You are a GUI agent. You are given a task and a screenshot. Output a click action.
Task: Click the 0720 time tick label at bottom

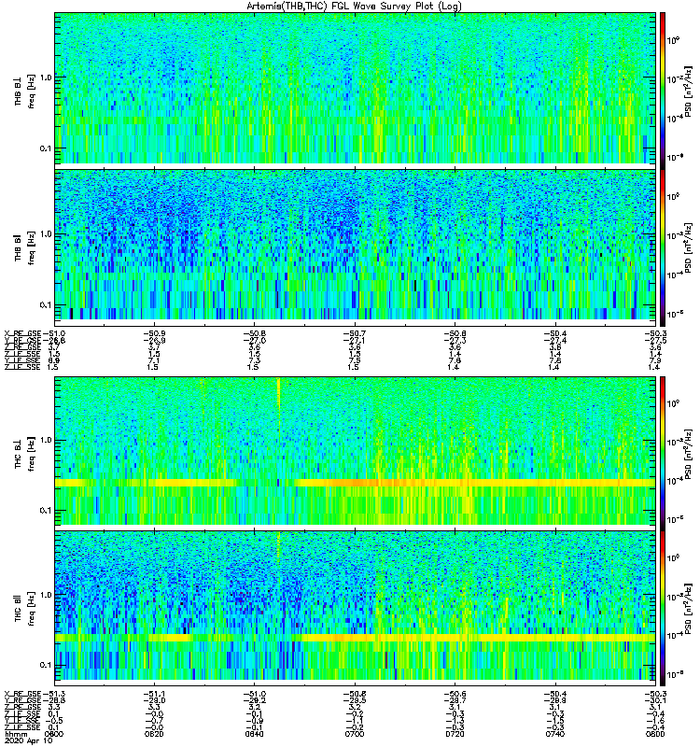[455, 734]
